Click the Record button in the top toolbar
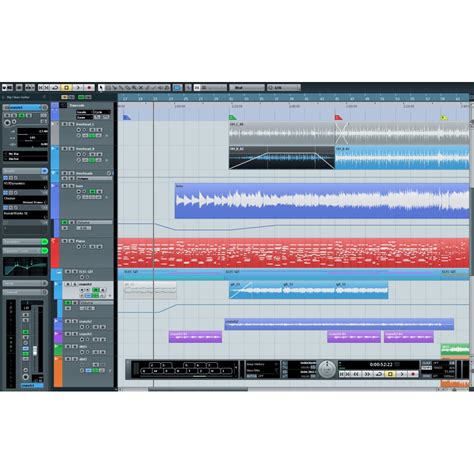 pyautogui.click(x=89, y=88)
